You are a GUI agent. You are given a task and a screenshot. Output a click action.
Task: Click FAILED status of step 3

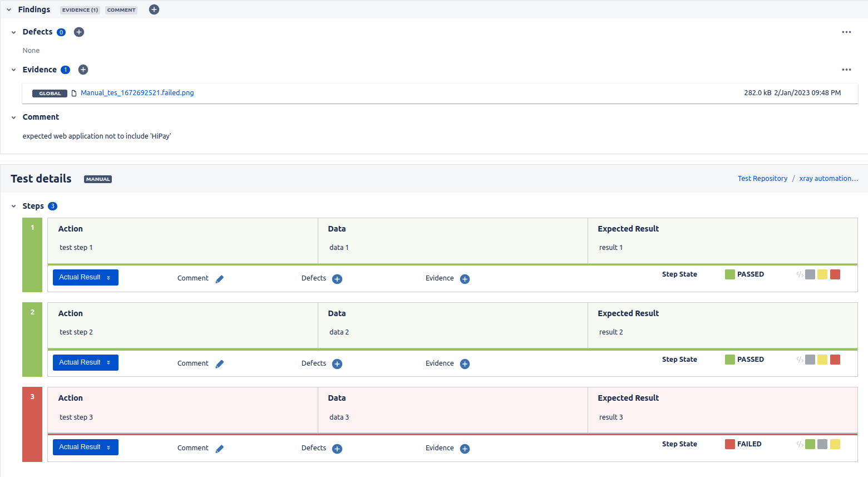[743, 444]
